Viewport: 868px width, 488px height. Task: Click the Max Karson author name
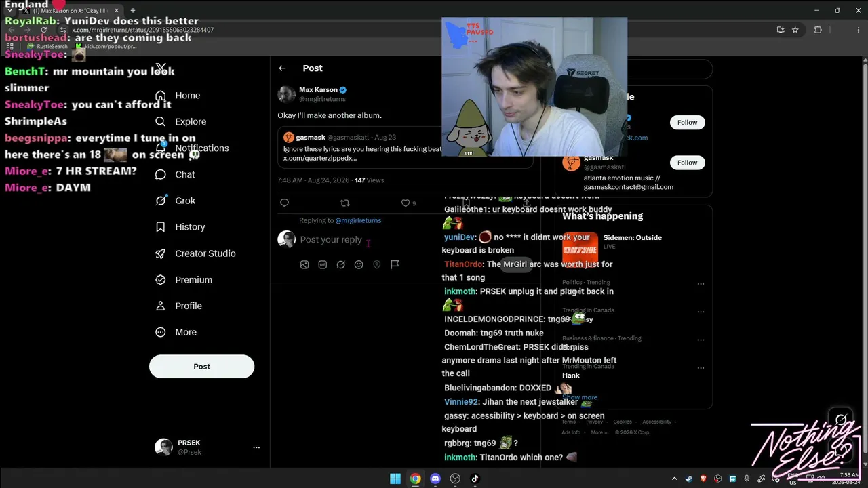click(x=318, y=90)
